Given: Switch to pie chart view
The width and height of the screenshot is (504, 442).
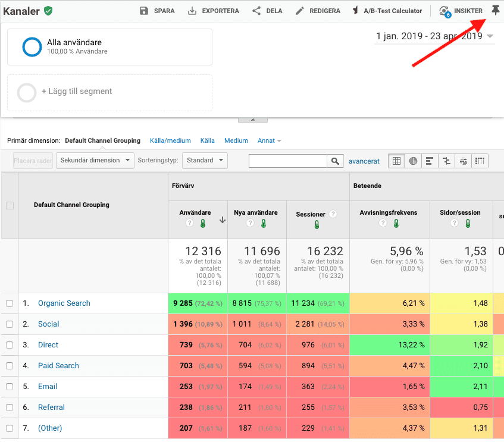Looking at the screenshot, I should tap(413, 161).
